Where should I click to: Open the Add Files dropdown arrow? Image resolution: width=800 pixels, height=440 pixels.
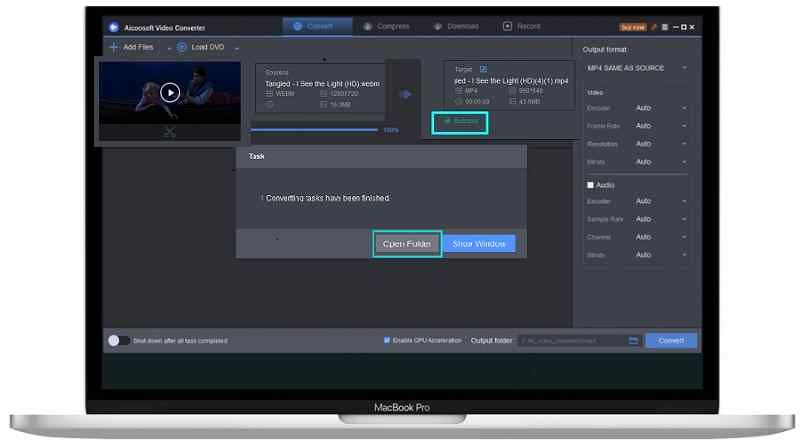(x=169, y=48)
